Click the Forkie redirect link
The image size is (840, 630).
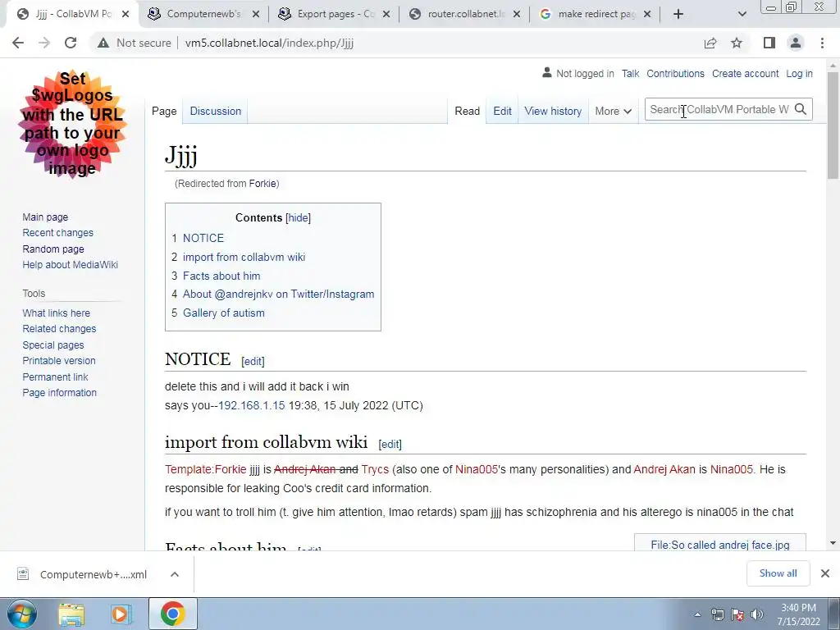[x=262, y=184]
